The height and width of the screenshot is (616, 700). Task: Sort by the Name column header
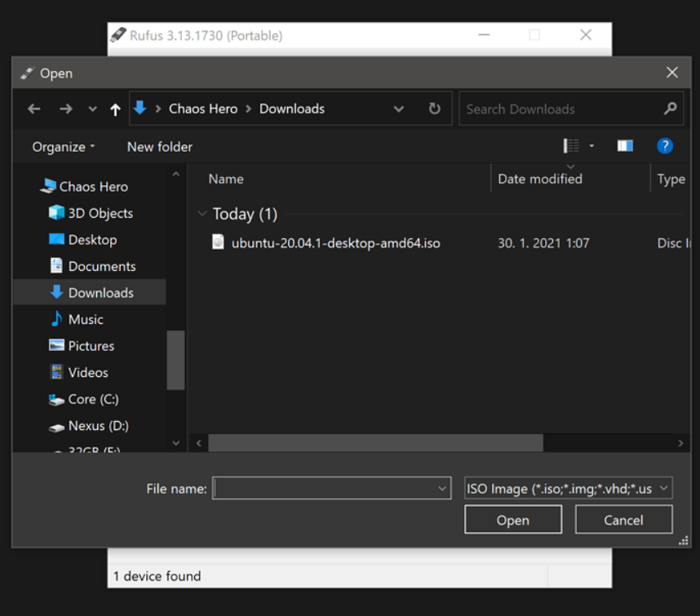click(226, 179)
